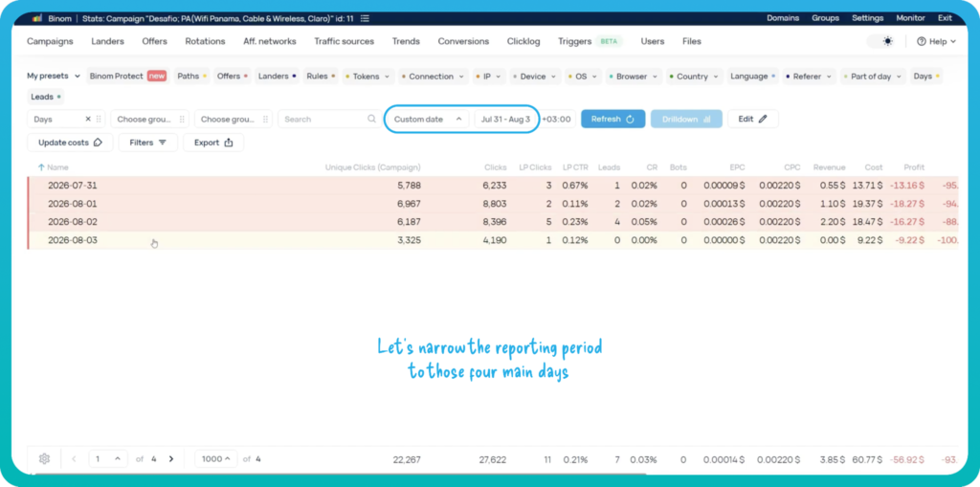Open the Domains page
The height and width of the screenshot is (487, 980).
pyautogui.click(x=783, y=18)
